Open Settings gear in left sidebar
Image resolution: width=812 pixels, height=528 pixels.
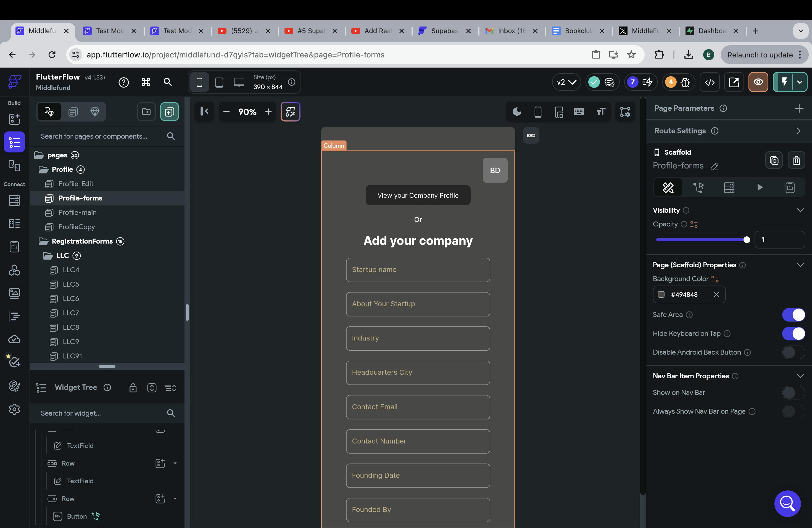pos(14,409)
